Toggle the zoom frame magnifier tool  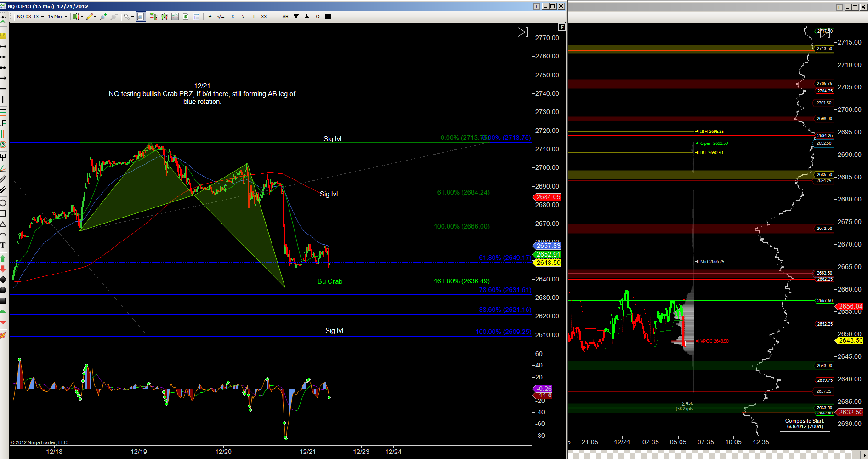point(141,17)
